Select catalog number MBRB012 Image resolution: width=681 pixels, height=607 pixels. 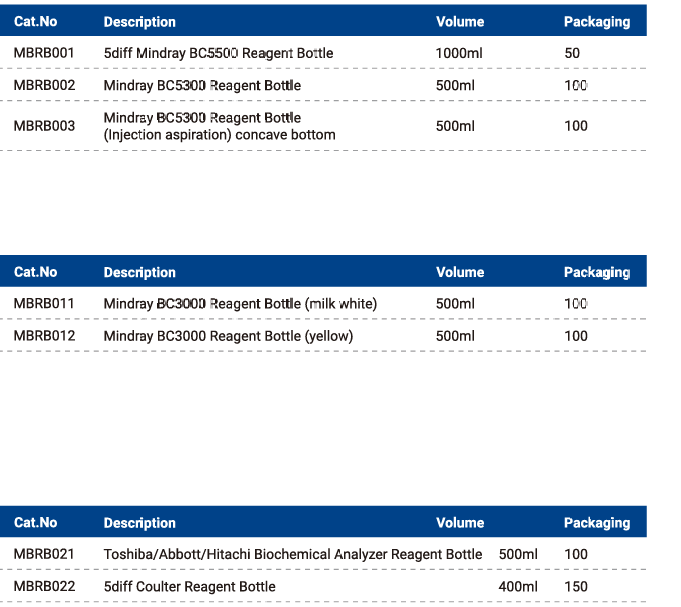44,336
